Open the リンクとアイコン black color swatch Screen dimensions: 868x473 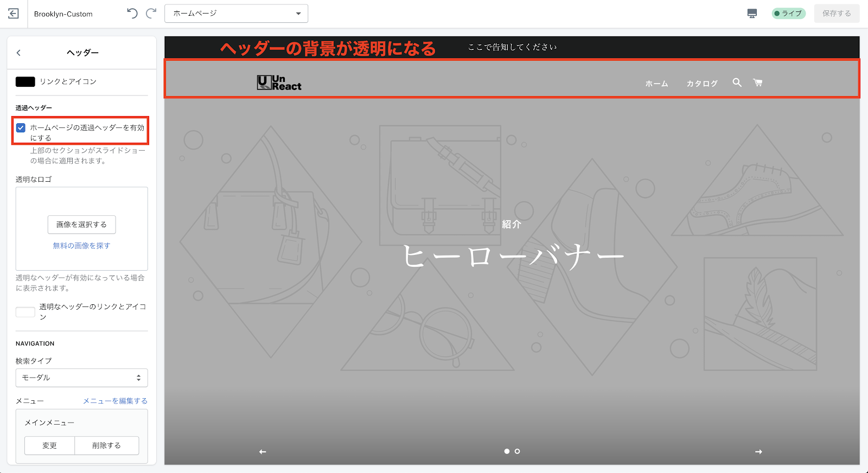(25, 82)
